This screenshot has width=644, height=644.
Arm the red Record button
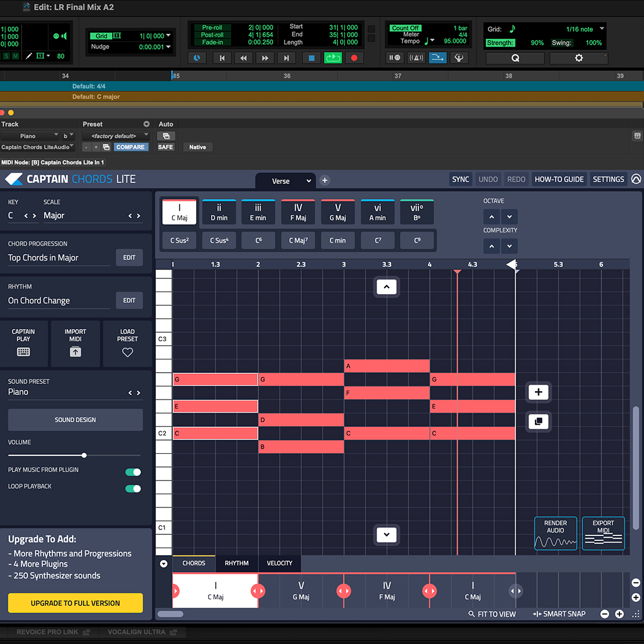pyautogui.click(x=354, y=58)
